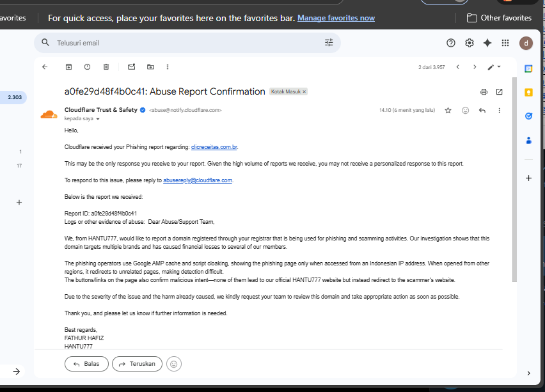Open email in new window icon
This screenshot has height=392, width=545.
(499, 91)
